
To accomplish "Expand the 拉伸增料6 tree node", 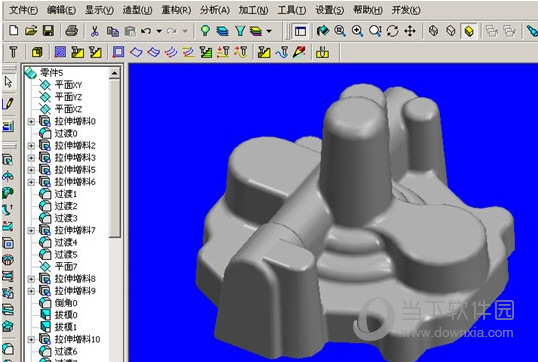I will tap(31, 182).
